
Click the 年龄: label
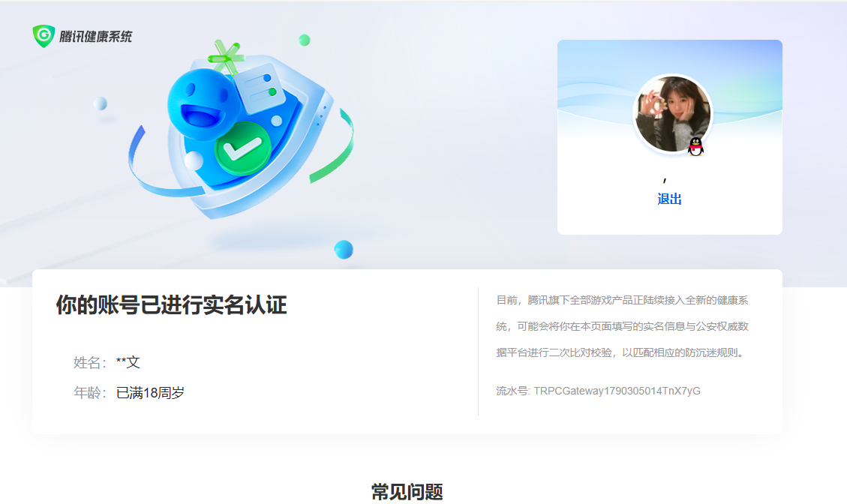90,393
